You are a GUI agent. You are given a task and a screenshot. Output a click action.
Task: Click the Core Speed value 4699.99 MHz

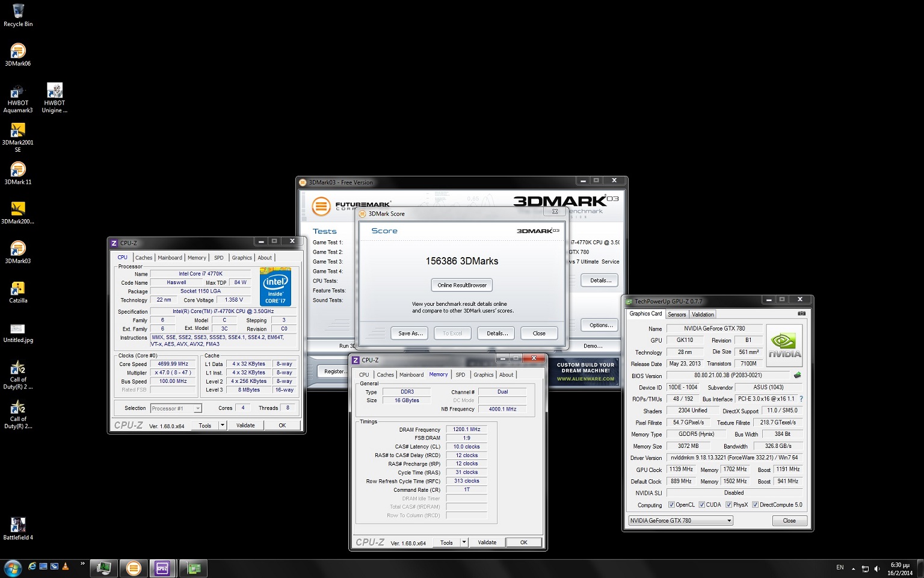(173, 364)
